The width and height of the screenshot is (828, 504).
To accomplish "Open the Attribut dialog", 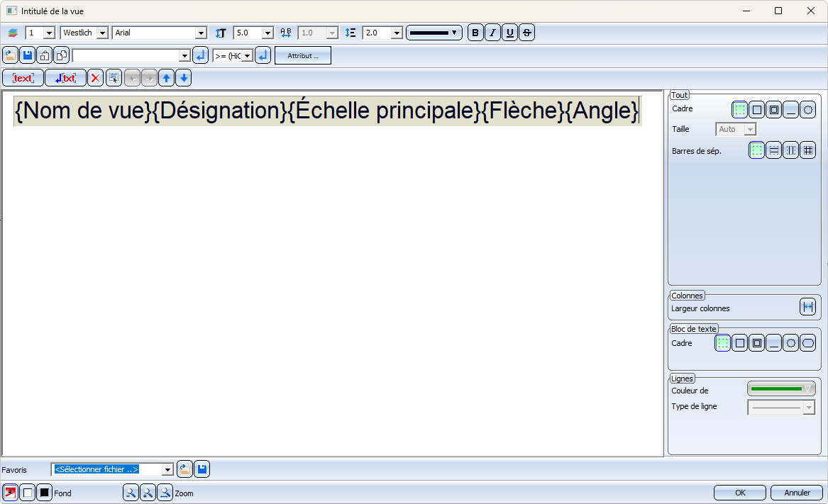I will point(303,55).
